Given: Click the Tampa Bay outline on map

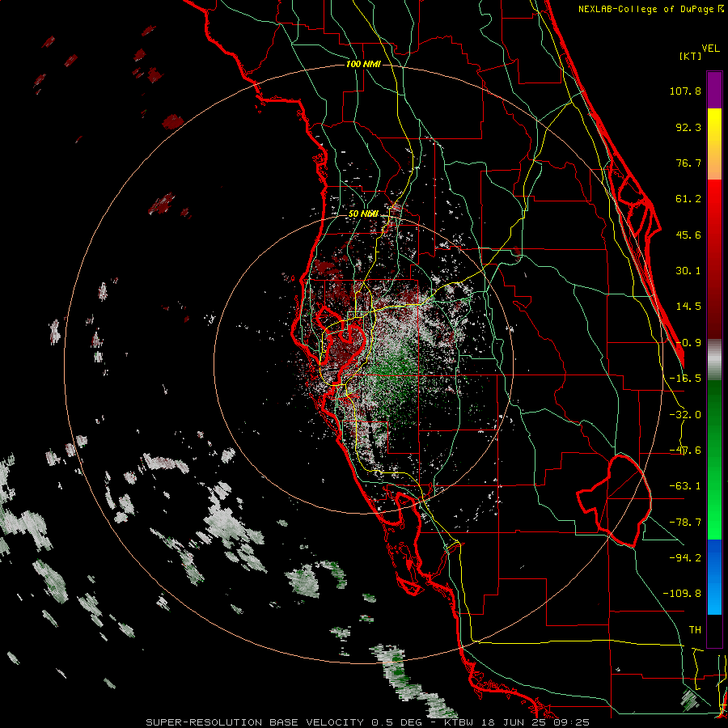Looking at the screenshot, I should [342, 346].
